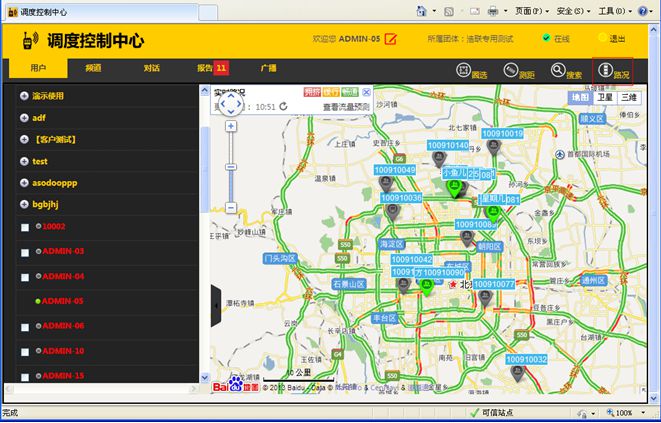The width and height of the screenshot is (661, 423).
Task: Click the map marker labeled 100910019
Action: [x=493, y=147]
